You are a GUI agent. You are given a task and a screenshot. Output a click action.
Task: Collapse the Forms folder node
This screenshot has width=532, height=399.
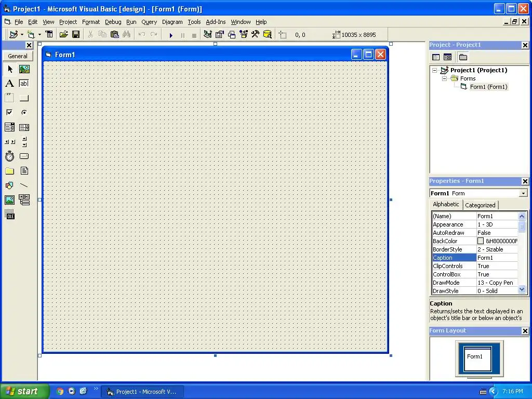click(x=445, y=79)
